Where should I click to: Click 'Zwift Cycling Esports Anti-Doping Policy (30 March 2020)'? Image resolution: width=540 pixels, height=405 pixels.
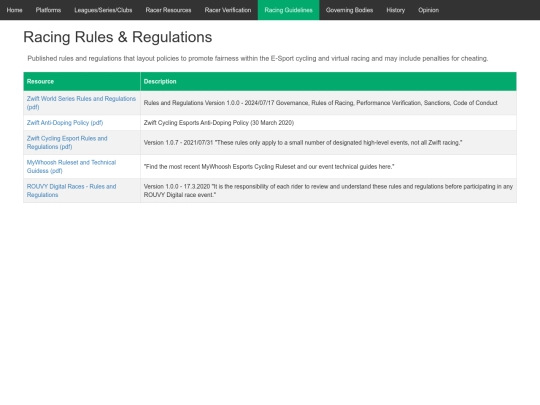tap(219, 123)
